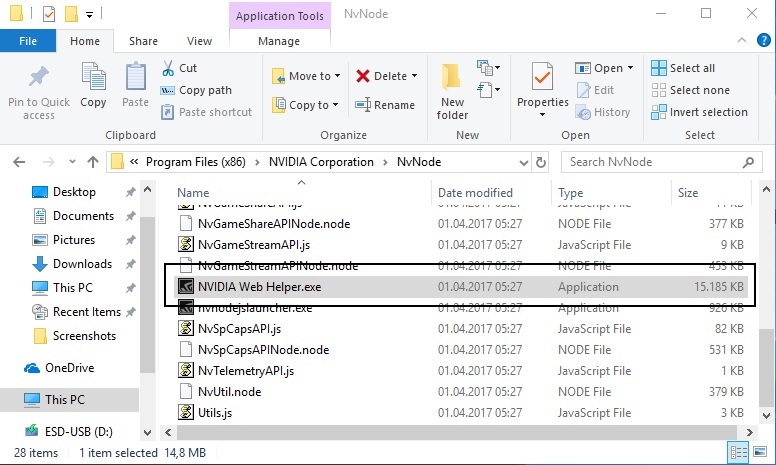Click Select all
This screenshot has height=465, width=776.
tap(683, 68)
